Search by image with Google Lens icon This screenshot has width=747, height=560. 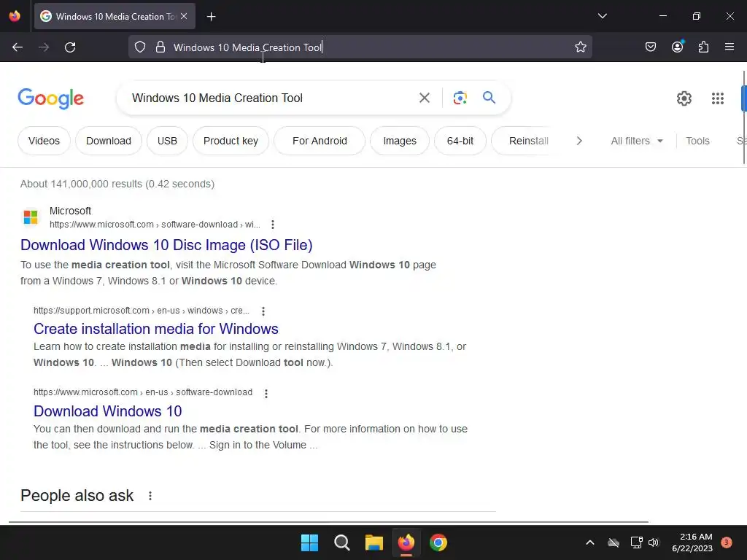(460, 98)
